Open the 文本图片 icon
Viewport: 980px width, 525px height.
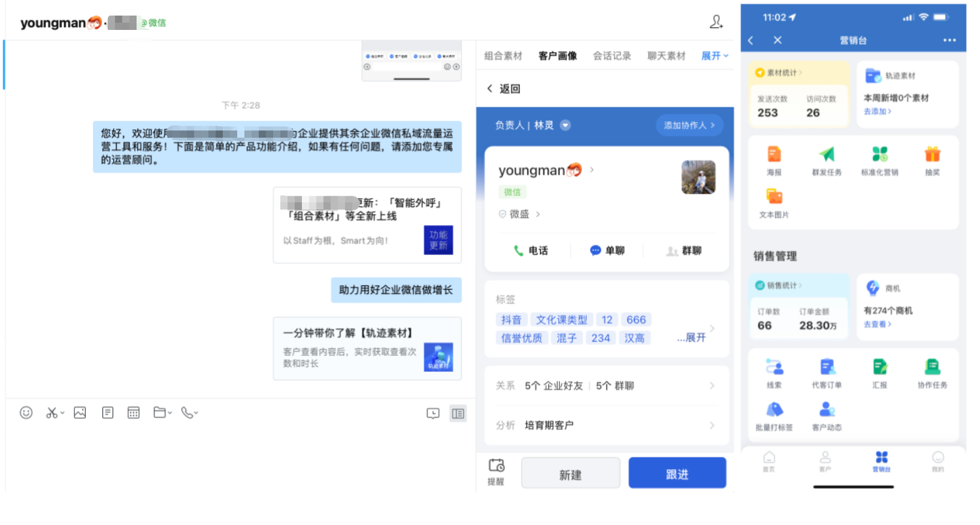point(774,196)
